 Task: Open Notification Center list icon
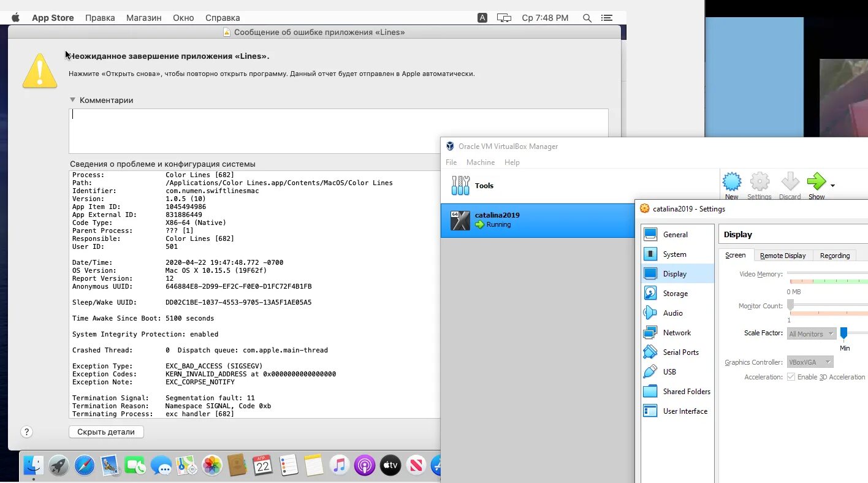point(606,18)
